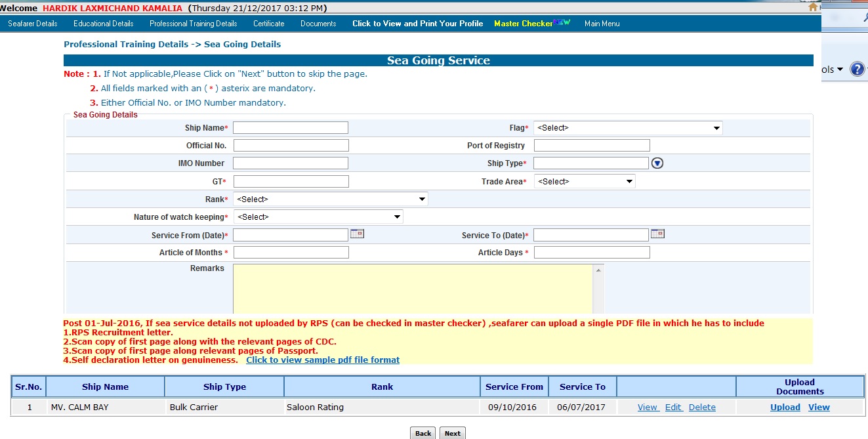Expand the Rank selection dropdown
Image resolution: width=868 pixels, height=439 pixels.
331,199
